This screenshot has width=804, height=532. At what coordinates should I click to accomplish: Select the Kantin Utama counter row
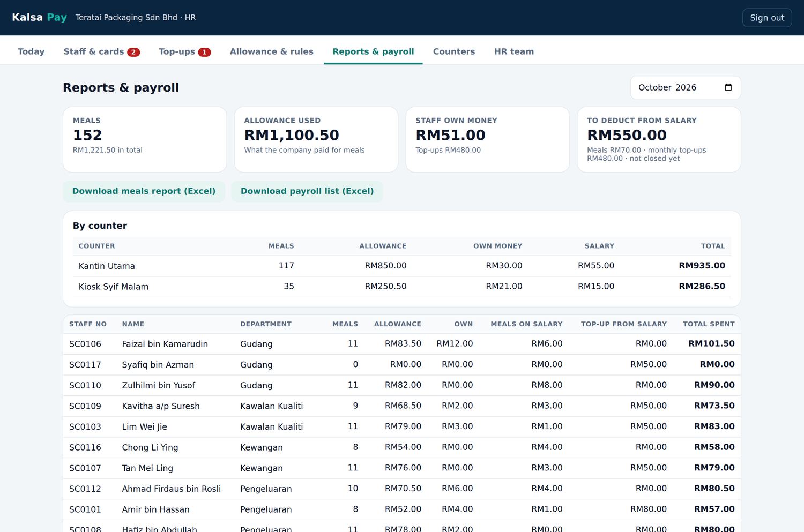(402, 266)
